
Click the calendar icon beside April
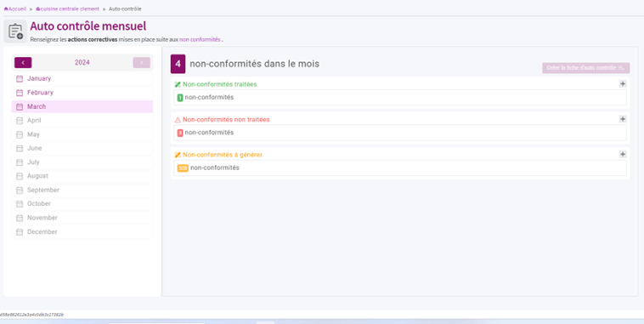point(20,121)
